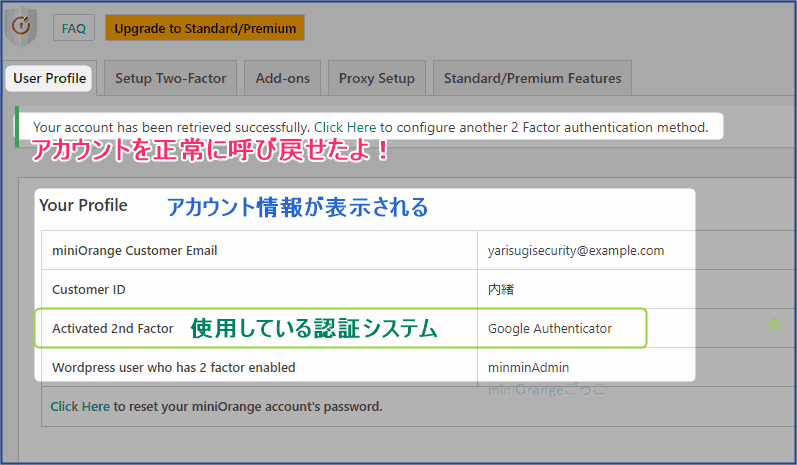797x465 pixels.
Task: Click the miniOrange shield logo icon
Action: click(x=21, y=26)
